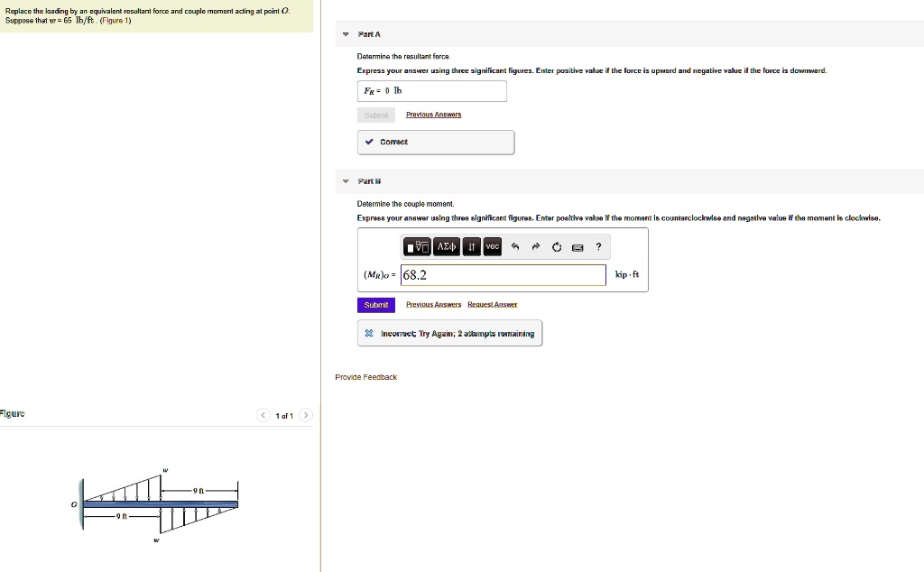The width and height of the screenshot is (924, 572).
Task: Undo the last equation entry
Action: [x=515, y=246]
